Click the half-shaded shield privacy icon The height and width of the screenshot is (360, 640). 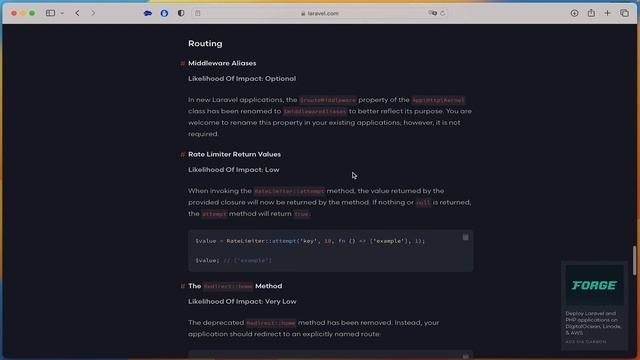pos(181,13)
